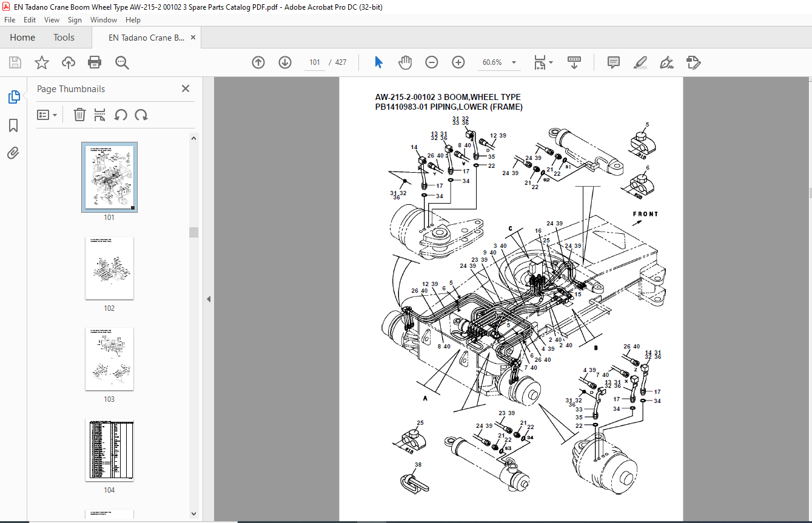
Task: Bookmark the file with the star icon
Action: tap(41, 62)
